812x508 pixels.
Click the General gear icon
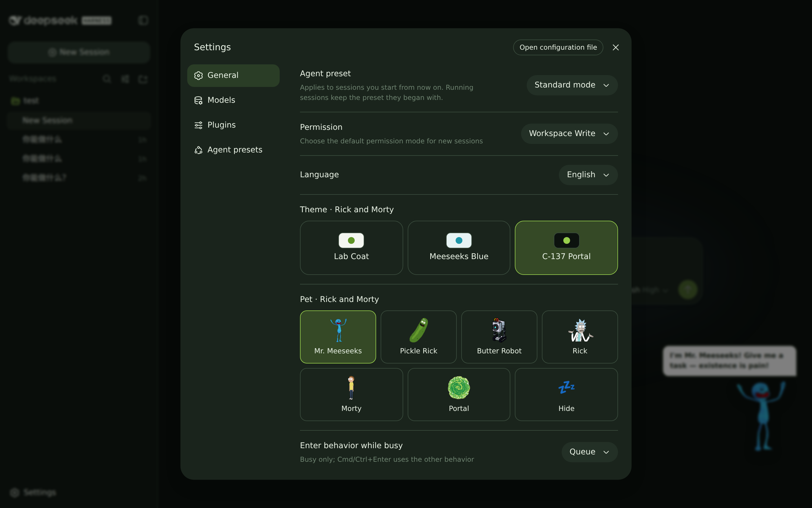(x=198, y=76)
